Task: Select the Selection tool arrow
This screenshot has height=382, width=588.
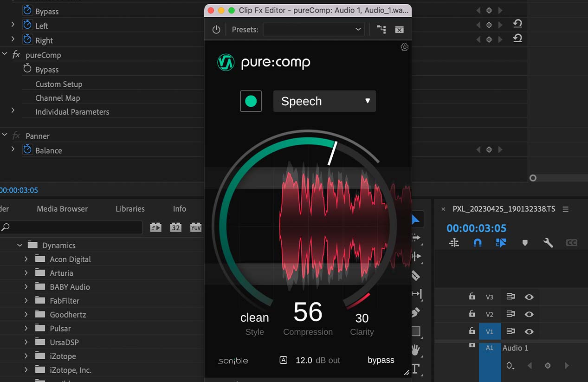Action: point(416,220)
